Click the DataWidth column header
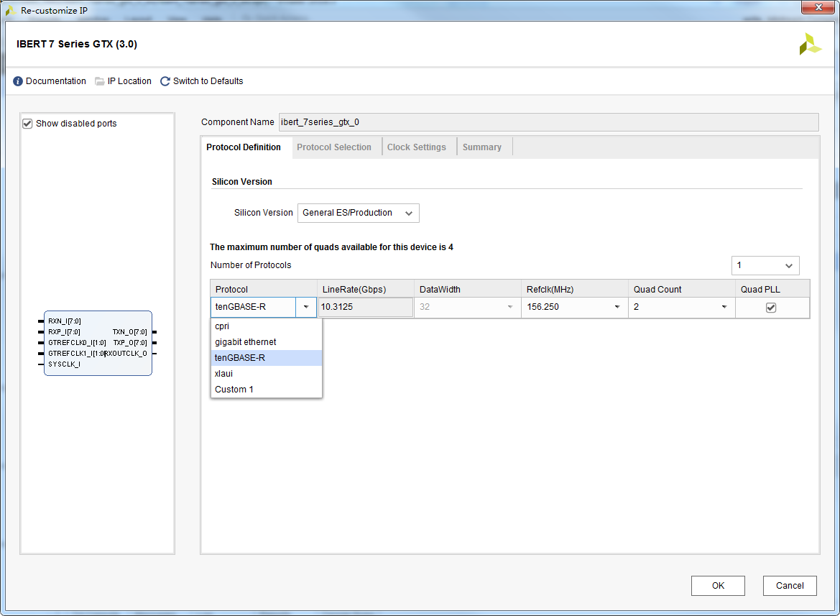840x616 pixels. click(x=468, y=289)
